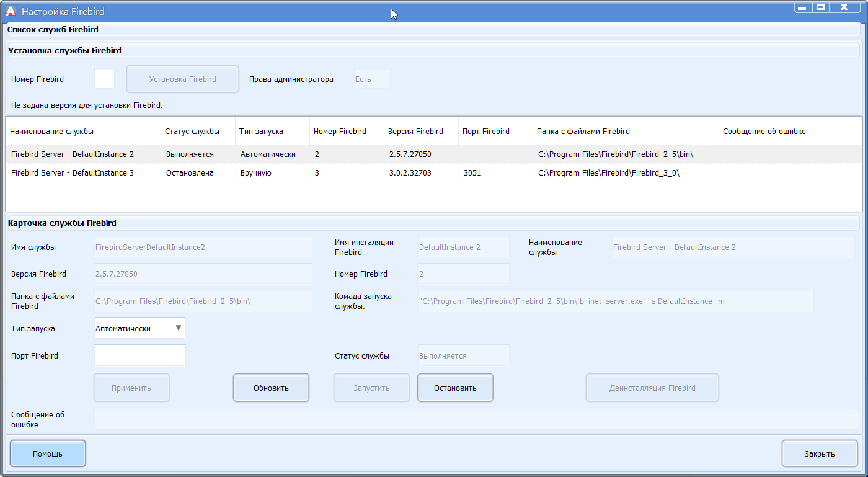Sort by the Сообщение об ошибке column header
This screenshot has height=477, width=868.
click(781, 131)
